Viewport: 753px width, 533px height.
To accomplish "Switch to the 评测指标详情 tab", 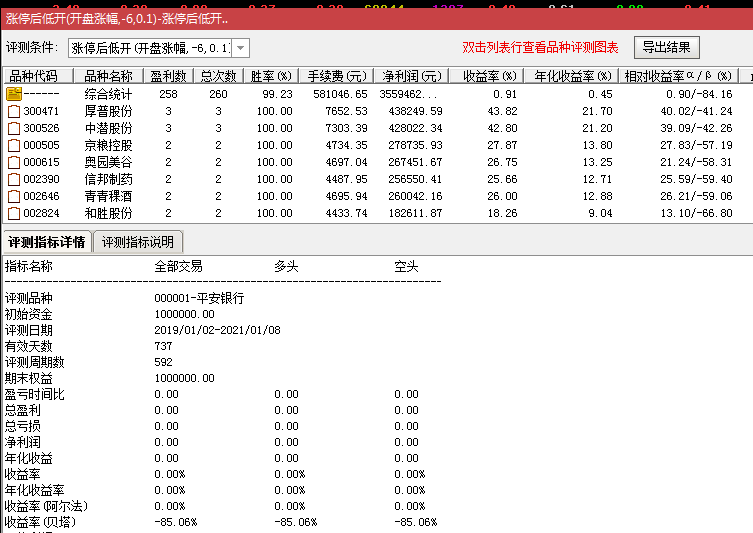I will [47, 242].
